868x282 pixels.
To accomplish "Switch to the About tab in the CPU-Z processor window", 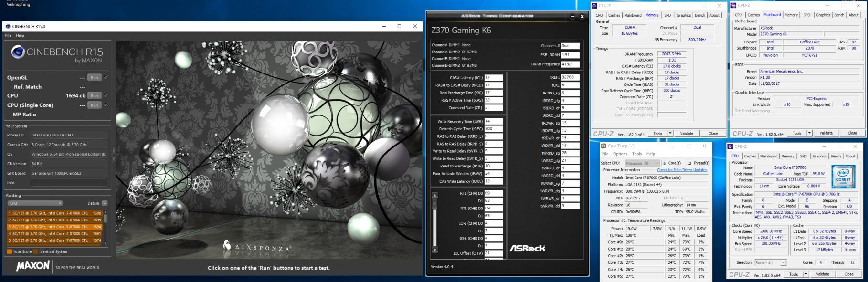I will [850, 156].
